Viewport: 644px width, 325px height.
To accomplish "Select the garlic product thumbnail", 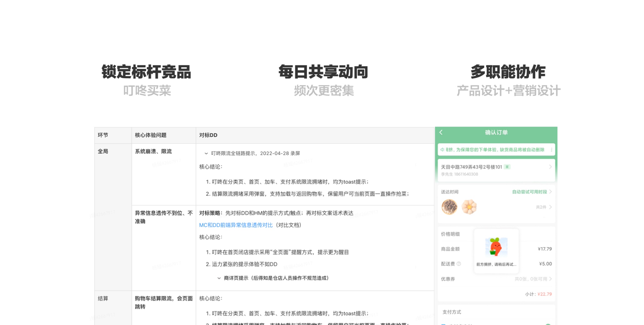I will 469,207.
